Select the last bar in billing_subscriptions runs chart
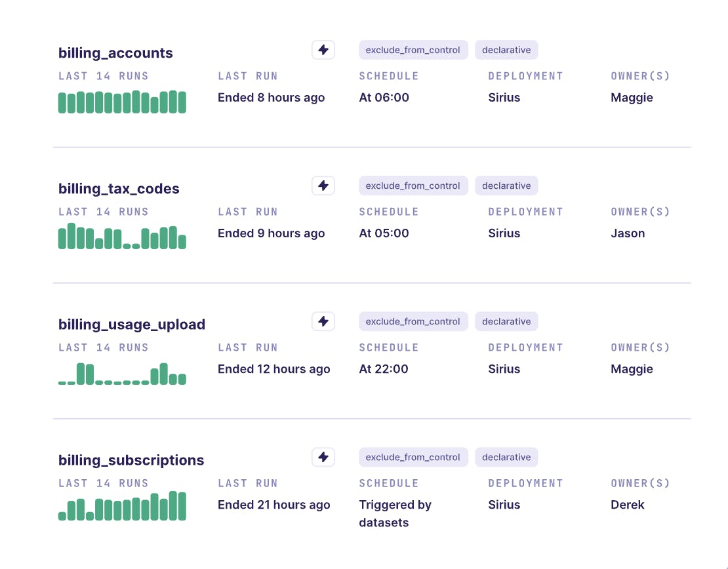728x569 pixels. (182, 507)
